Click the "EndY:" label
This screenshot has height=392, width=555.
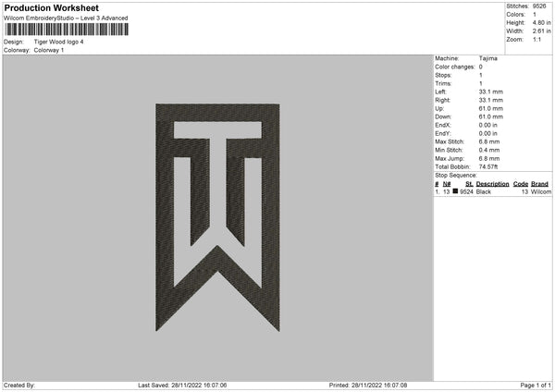click(x=443, y=134)
